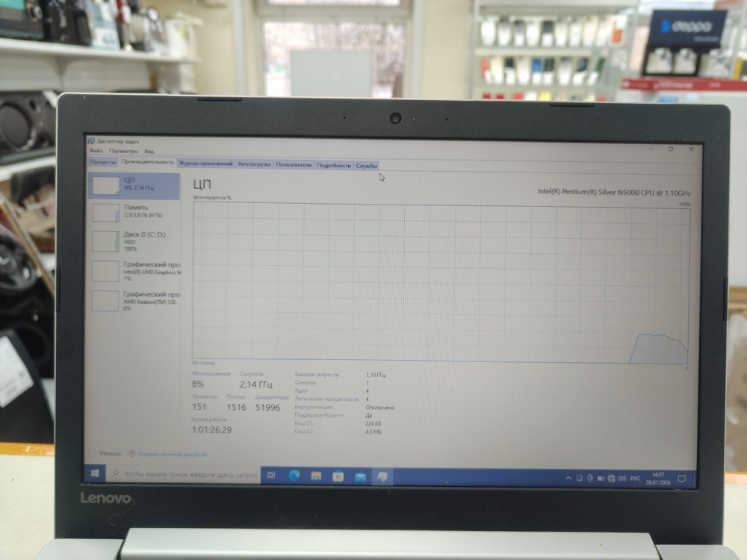Click the volume icon in system tray
Screen dimensions: 747x560
[623, 478]
